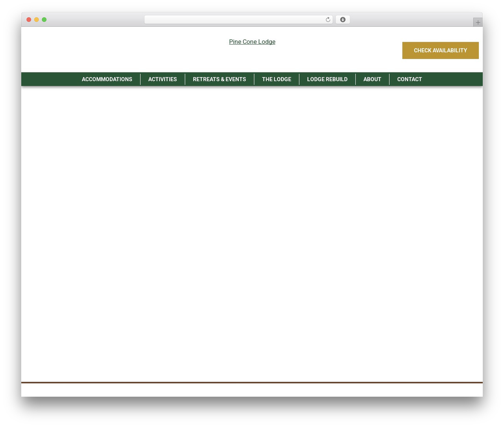This screenshot has height=427, width=504.
Task: Open the browser downloads button
Action: pos(343,20)
